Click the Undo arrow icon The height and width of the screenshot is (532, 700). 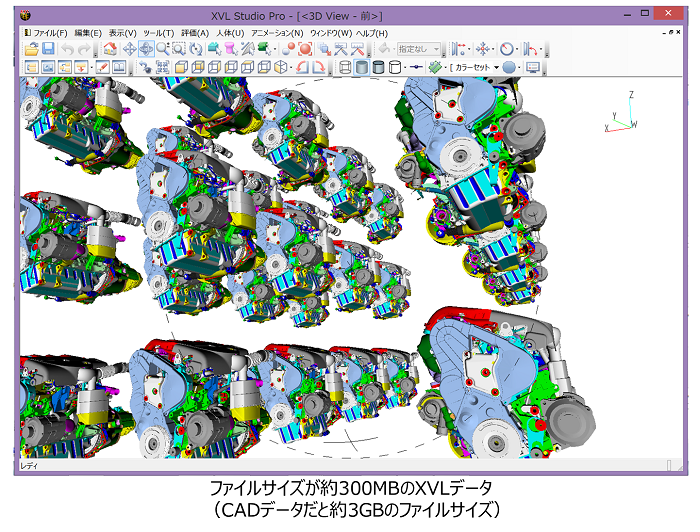[x=67, y=48]
